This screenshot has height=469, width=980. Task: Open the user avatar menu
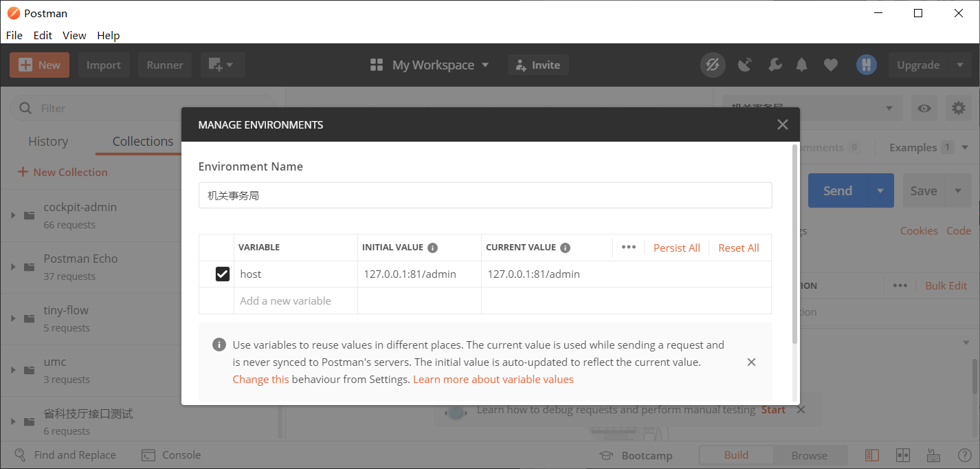[x=866, y=65]
